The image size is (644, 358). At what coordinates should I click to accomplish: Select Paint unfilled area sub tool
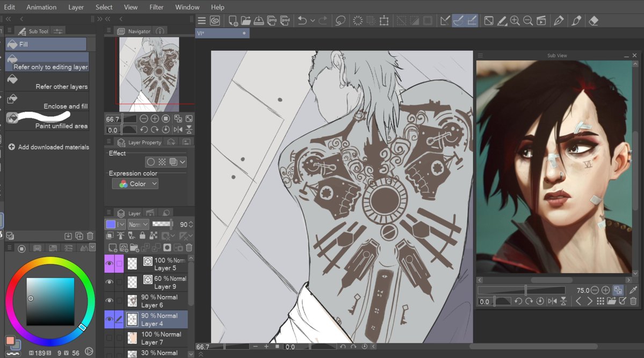(x=47, y=121)
